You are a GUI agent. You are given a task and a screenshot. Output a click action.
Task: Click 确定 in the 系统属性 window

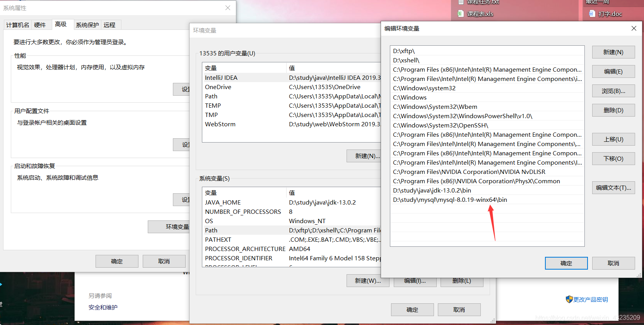coord(117,261)
